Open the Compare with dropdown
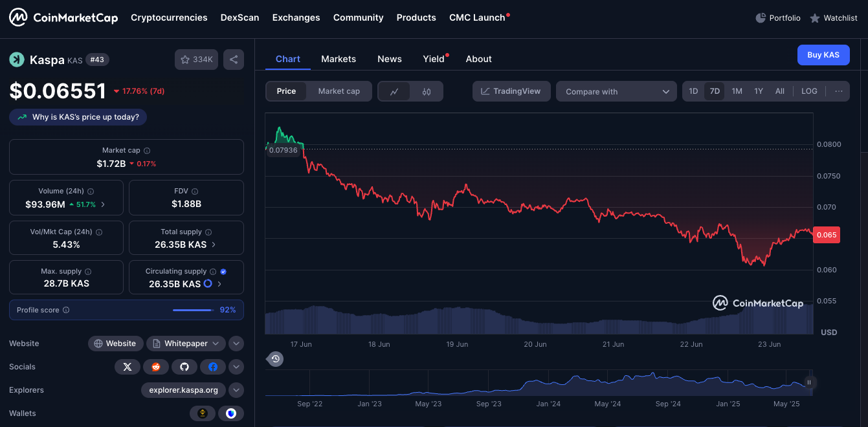This screenshot has width=868, height=427. (x=617, y=91)
